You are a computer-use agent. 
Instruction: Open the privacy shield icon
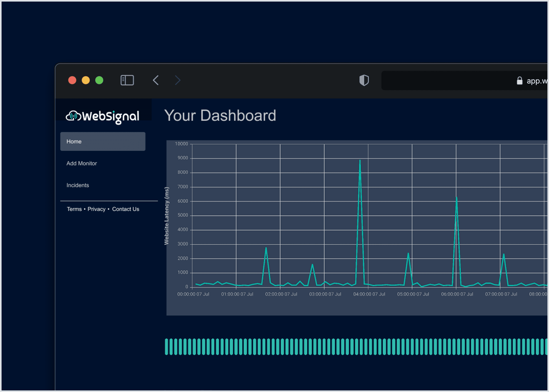pyautogui.click(x=364, y=80)
